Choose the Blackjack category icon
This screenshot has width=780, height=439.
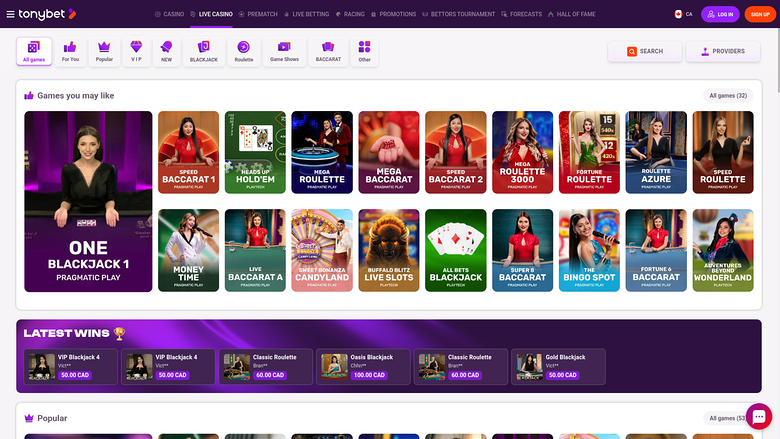(x=203, y=51)
